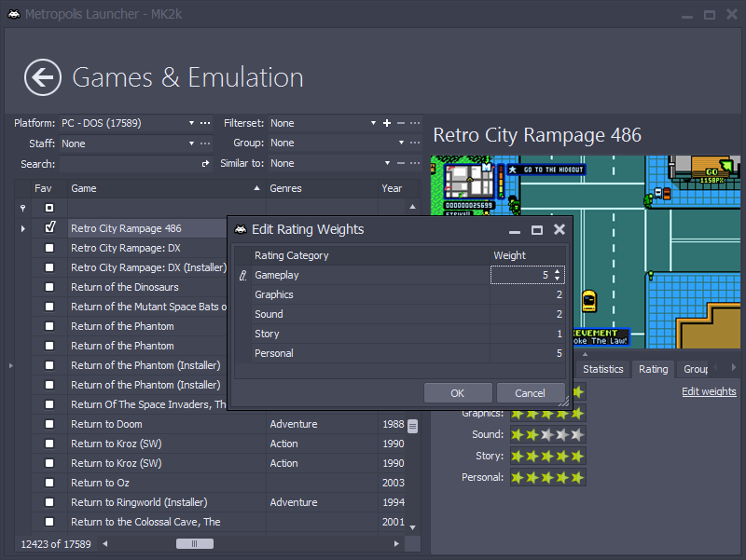Clear Similar to with the minus icon
746x560 pixels.
tap(401, 163)
